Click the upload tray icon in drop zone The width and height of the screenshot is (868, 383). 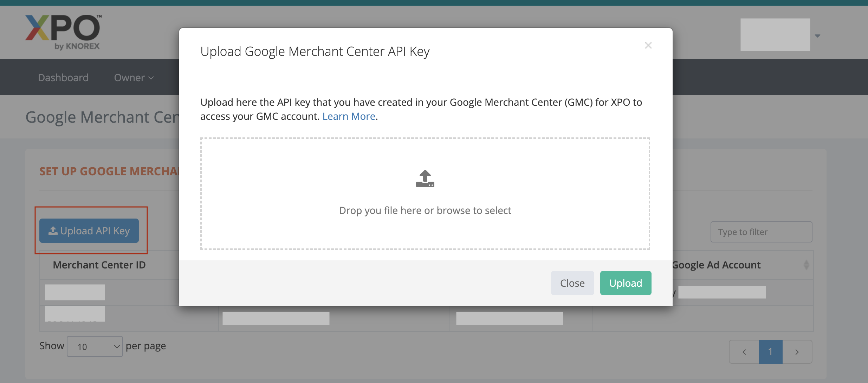tap(425, 179)
